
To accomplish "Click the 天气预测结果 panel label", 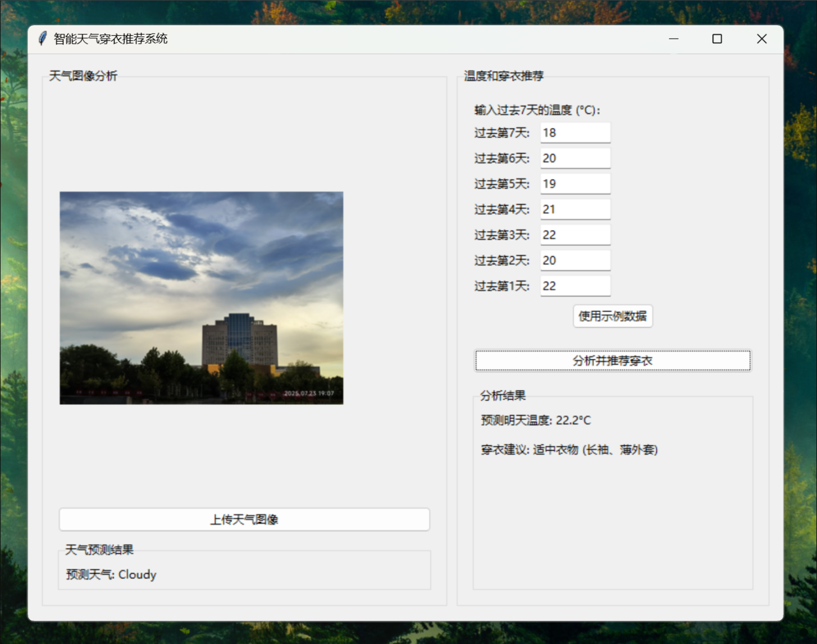I will (99, 550).
